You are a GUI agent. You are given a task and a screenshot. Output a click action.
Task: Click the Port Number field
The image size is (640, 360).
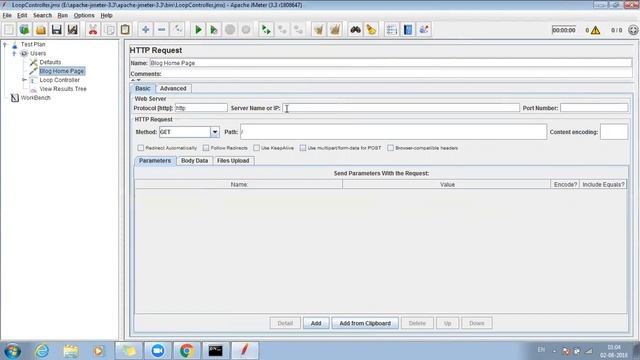click(594, 108)
